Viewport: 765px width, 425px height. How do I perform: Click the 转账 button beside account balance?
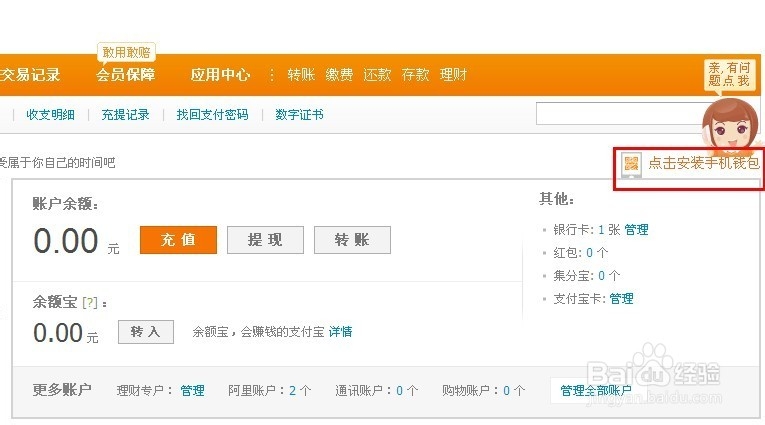tap(352, 240)
